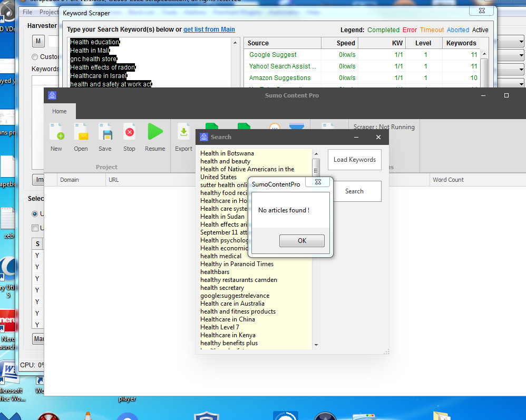The width and height of the screenshot is (526, 420).
Task: Click the Load Keywords button
Action: point(355,160)
